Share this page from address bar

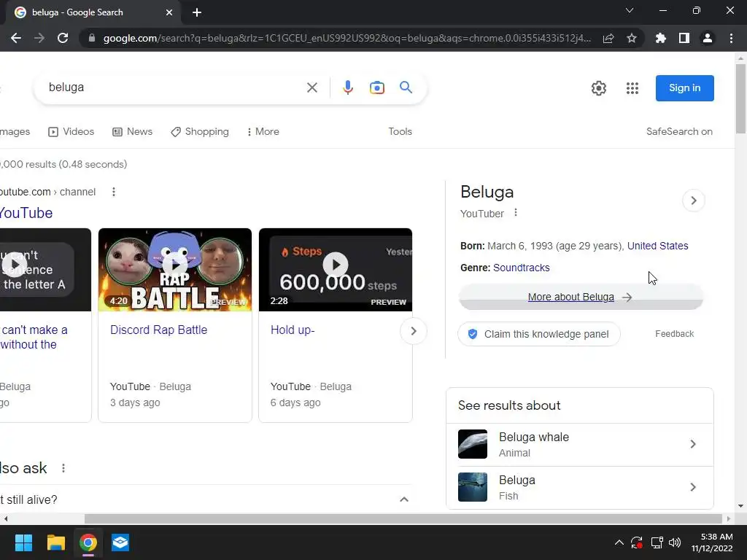(x=608, y=38)
